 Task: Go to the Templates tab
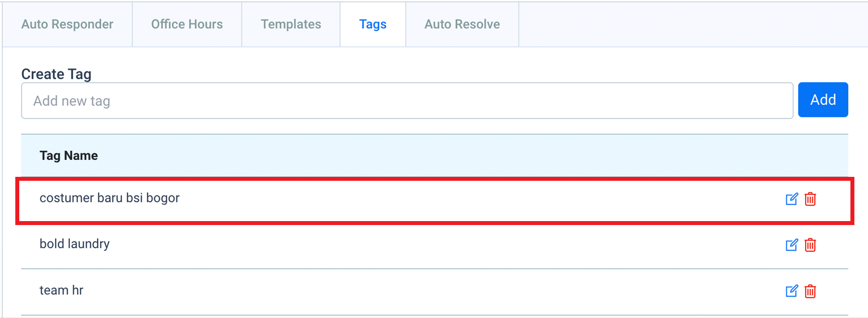[291, 24]
